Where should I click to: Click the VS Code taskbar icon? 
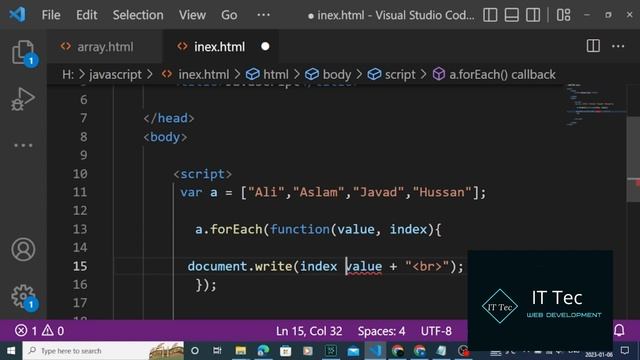pos(376,351)
